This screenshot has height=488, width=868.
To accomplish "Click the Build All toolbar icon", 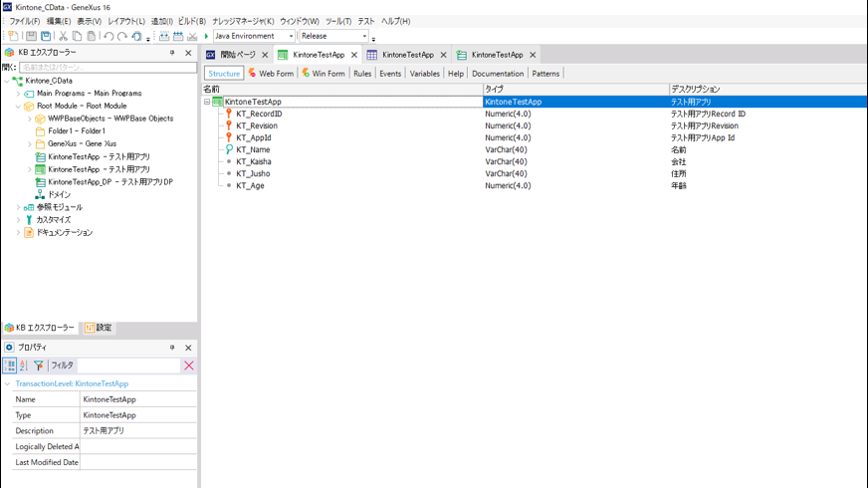I will coord(164,36).
